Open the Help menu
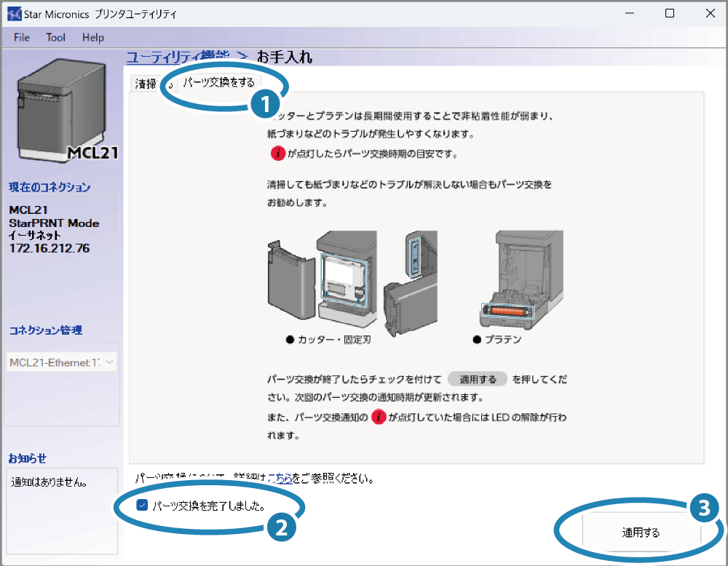The height and width of the screenshot is (566, 728). 93,37
